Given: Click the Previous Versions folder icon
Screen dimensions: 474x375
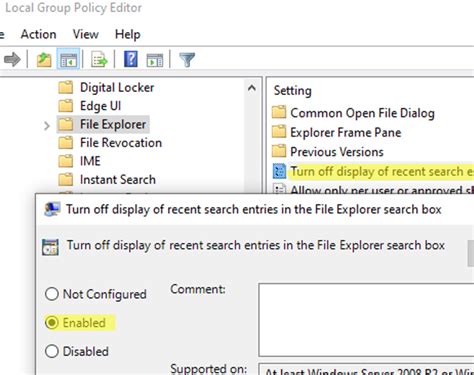Looking at the screenshot, I should 279,151.
